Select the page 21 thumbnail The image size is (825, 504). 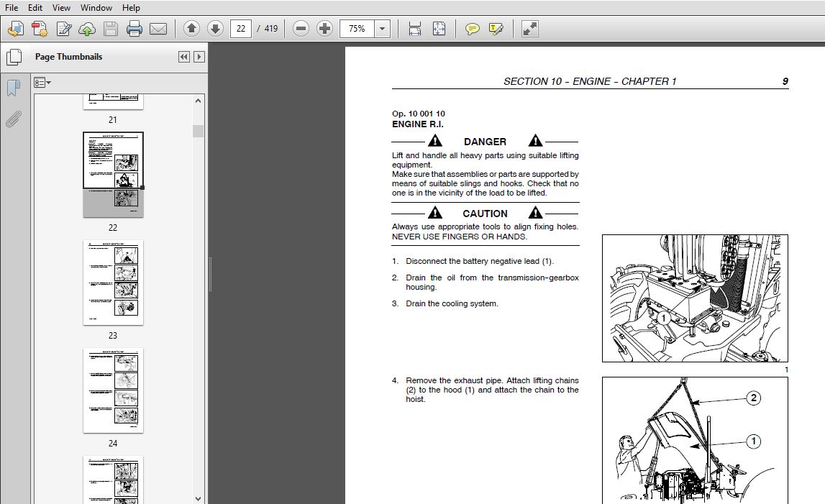click(113, 101)
